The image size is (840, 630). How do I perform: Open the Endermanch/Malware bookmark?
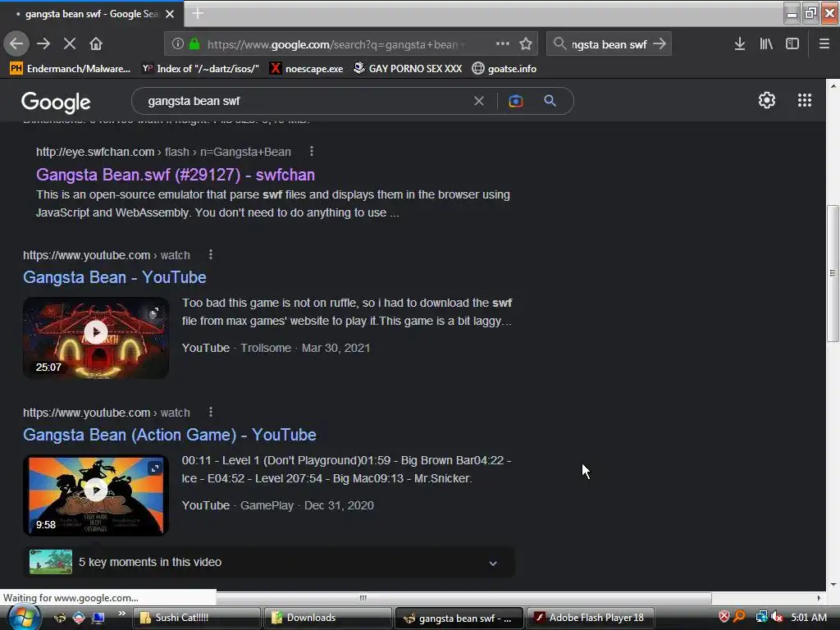71,69
